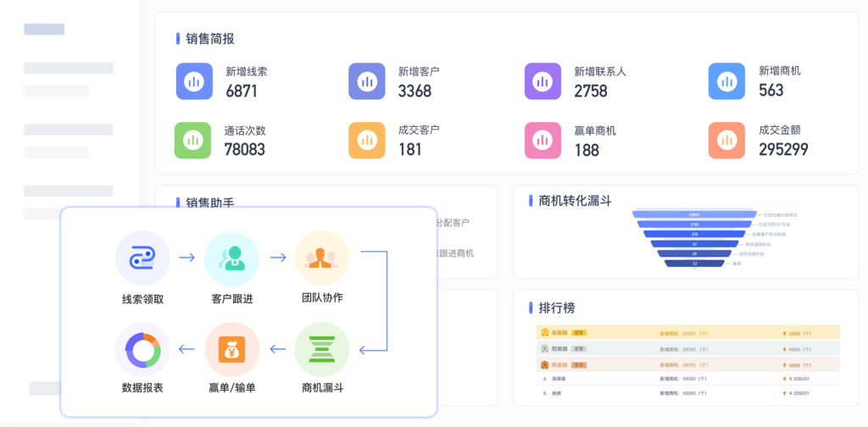
Task: Click the light-blue 新增商机 chart icon
Action: click(x=726, y=81)
